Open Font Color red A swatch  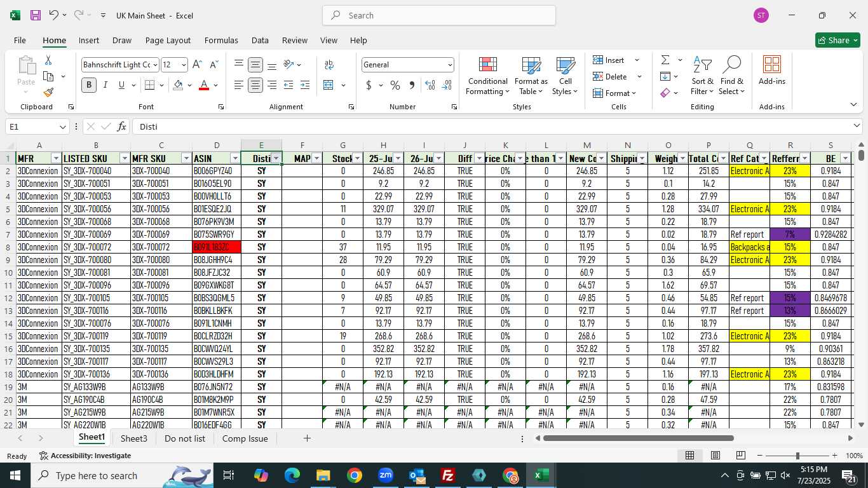pyautogui.click(x=204, y=85)
